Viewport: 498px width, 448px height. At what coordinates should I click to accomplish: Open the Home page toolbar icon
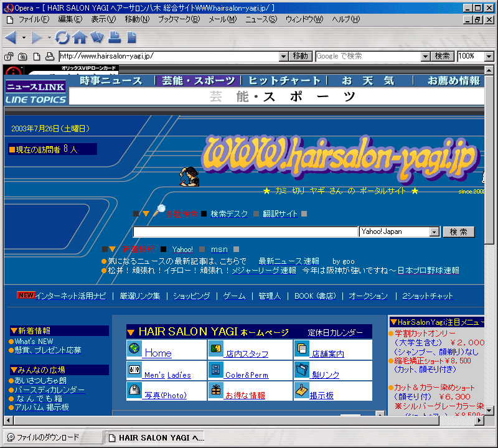click(x=80, y=37)
